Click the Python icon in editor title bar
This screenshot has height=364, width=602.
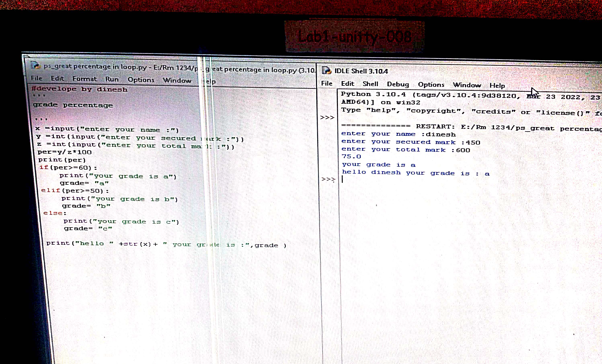click(x=36, y=65)
